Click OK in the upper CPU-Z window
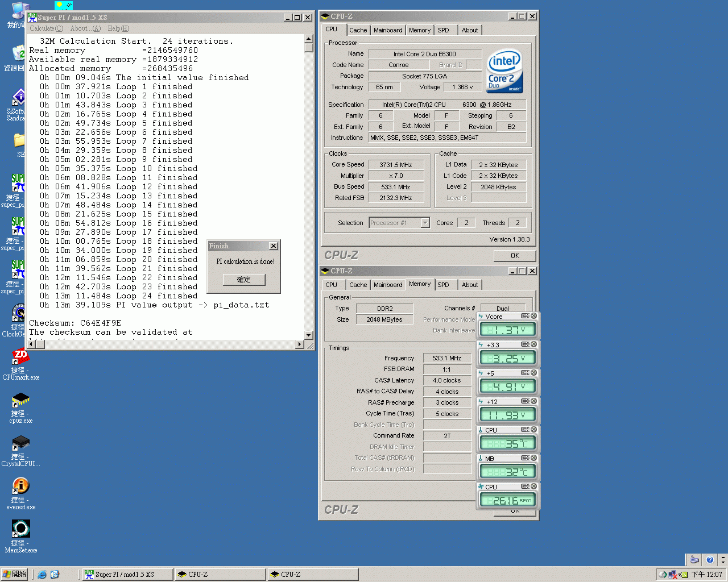This screenshot has width=728, height=582. point(515,256)
